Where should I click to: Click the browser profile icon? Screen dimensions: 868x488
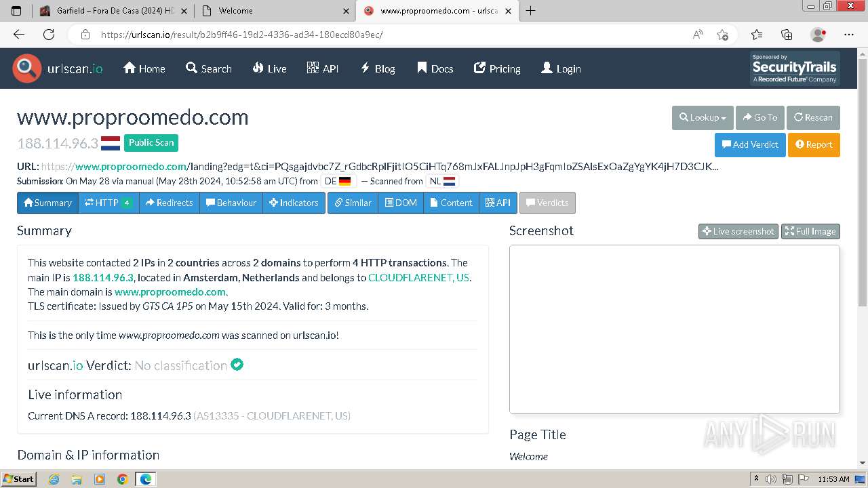(x=818, y=35)
